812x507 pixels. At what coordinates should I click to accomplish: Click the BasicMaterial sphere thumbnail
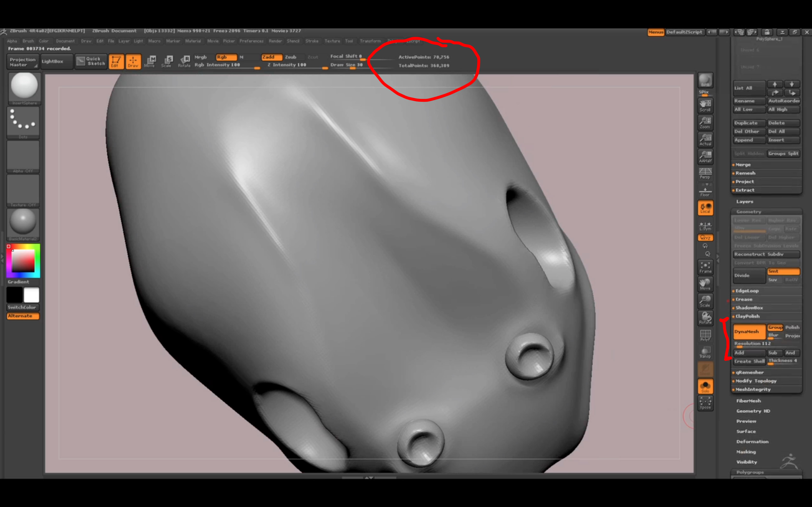point(23,222)
